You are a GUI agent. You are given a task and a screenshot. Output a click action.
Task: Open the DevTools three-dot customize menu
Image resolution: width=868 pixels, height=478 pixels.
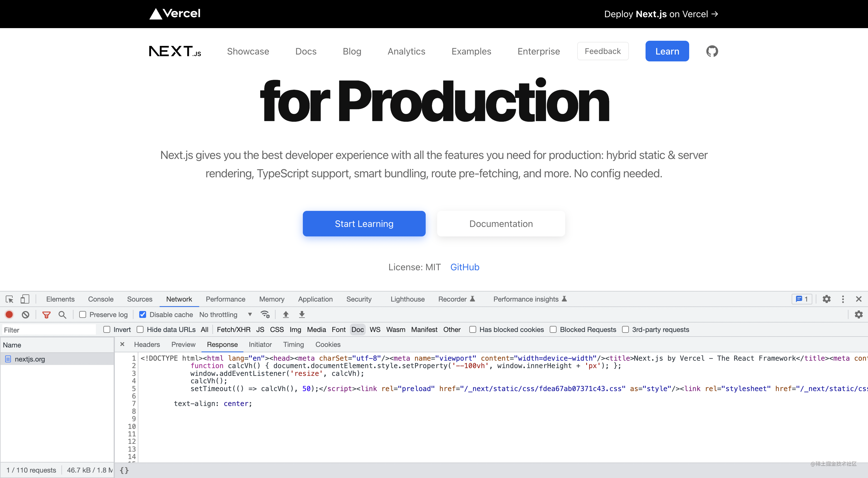(843, 299)
